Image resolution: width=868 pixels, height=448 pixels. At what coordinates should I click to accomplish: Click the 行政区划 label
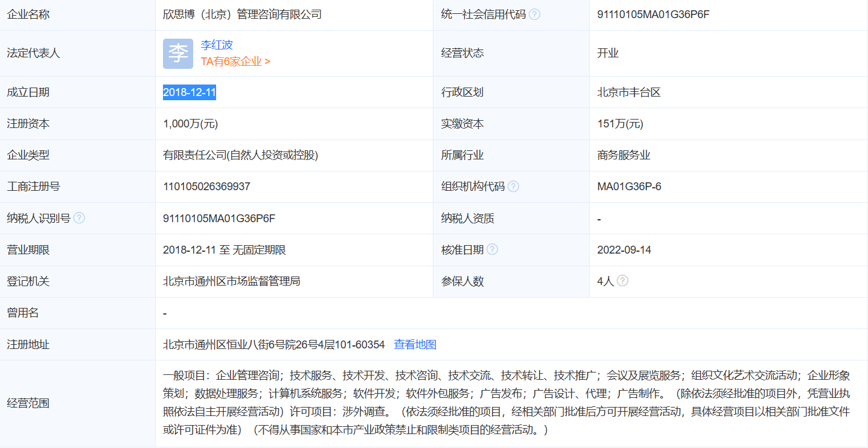462,92
